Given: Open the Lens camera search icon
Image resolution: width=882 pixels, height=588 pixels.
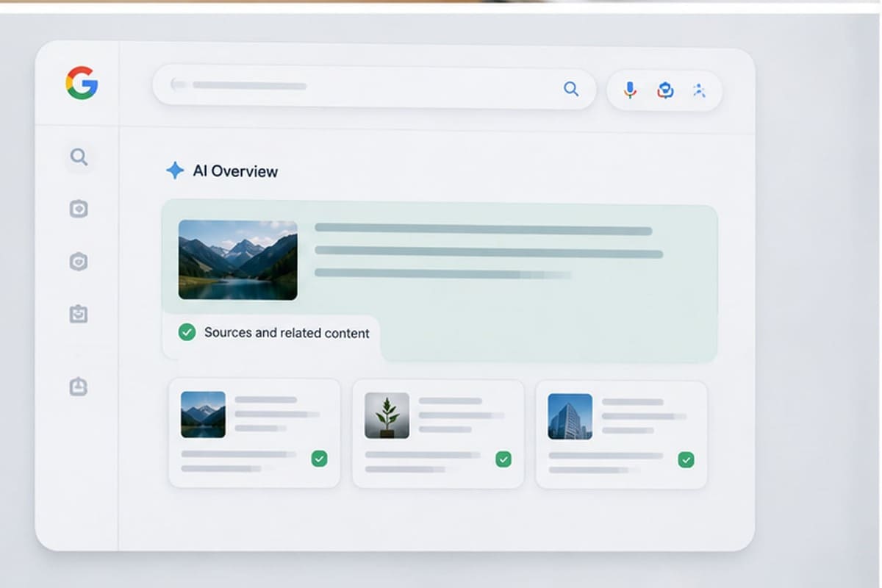Looking at the screenshot, I should click(x=665, y=90).
